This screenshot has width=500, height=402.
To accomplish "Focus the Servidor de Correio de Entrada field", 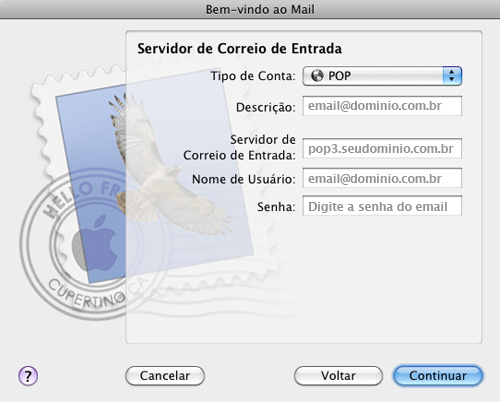I will (382, 148).
